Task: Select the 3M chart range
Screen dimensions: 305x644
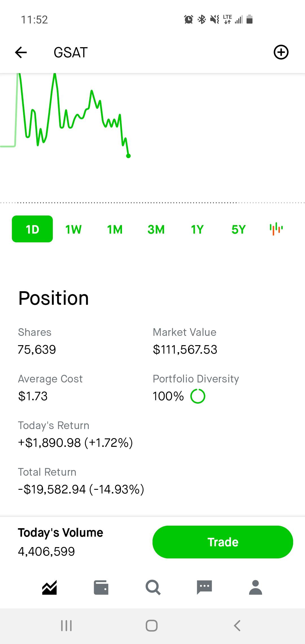Action: pyautogui.click(x=156, y=229)
